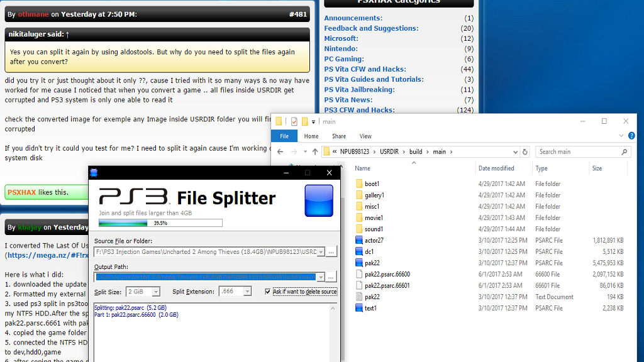
Task: Open the PC Gaming category link
Action: 344,59
